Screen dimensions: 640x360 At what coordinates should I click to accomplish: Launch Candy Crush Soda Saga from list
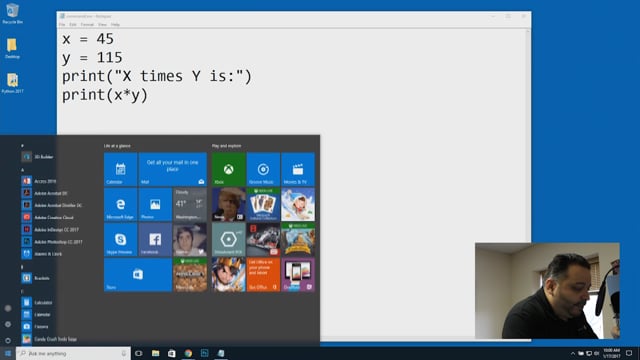[57, 339]
